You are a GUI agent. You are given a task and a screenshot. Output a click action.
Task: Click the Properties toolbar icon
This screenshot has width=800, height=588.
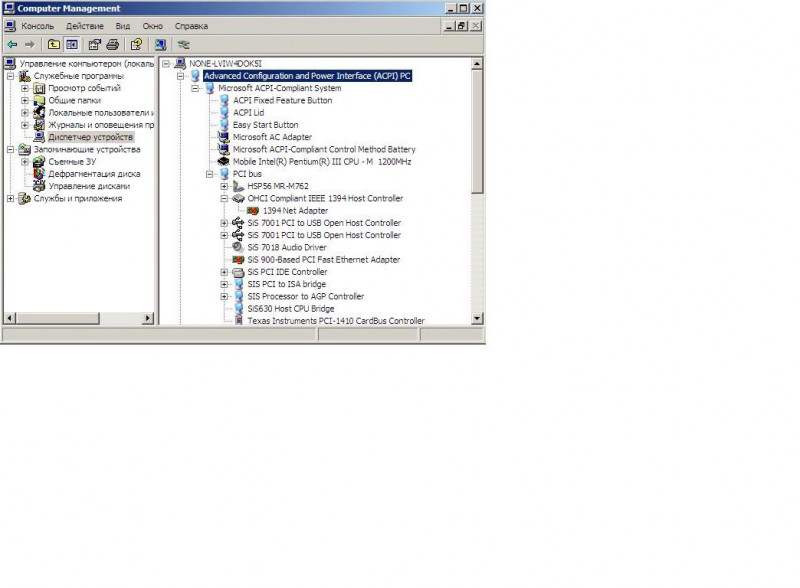(94, 44)
